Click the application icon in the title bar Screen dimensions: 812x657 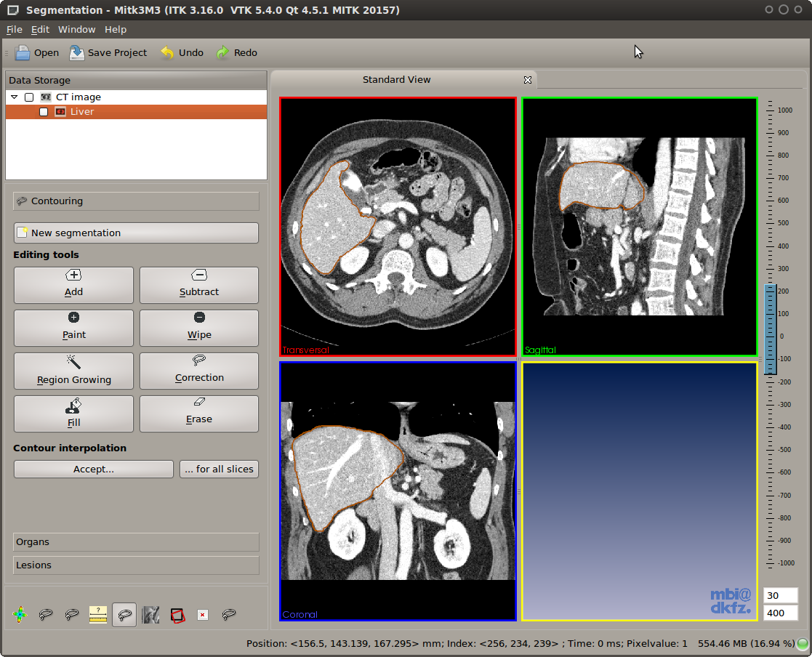pos(13,10)
